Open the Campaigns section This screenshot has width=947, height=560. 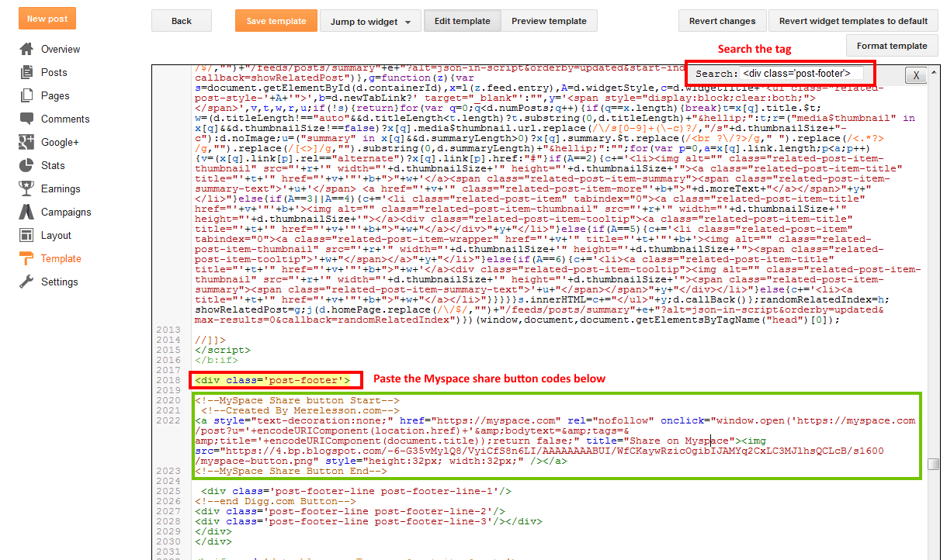pos(66,212)
